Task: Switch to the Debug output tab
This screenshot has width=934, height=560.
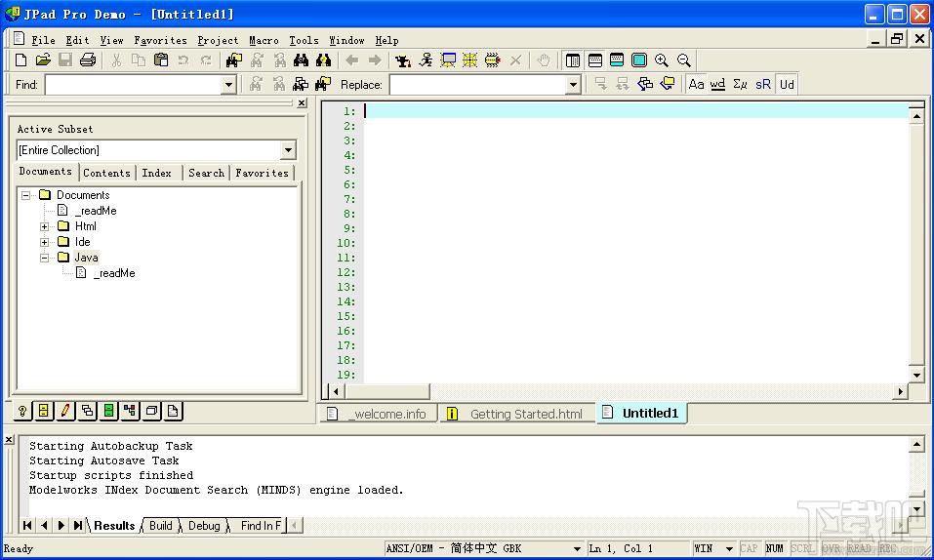Action: (x=204, y=526)
